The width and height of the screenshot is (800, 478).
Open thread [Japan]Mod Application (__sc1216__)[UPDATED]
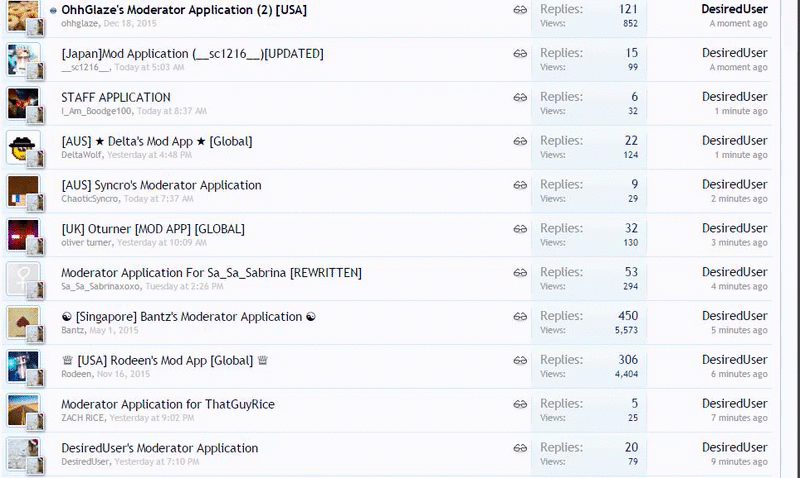192,54
